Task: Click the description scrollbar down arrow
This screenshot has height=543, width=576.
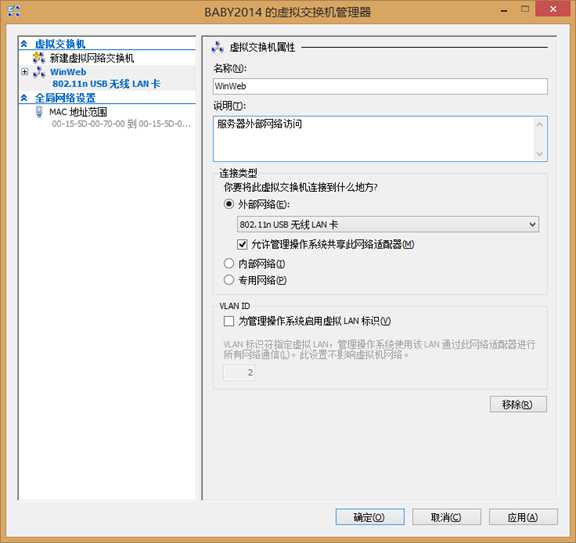Action: pyautogui.click(x=540, y=154)
